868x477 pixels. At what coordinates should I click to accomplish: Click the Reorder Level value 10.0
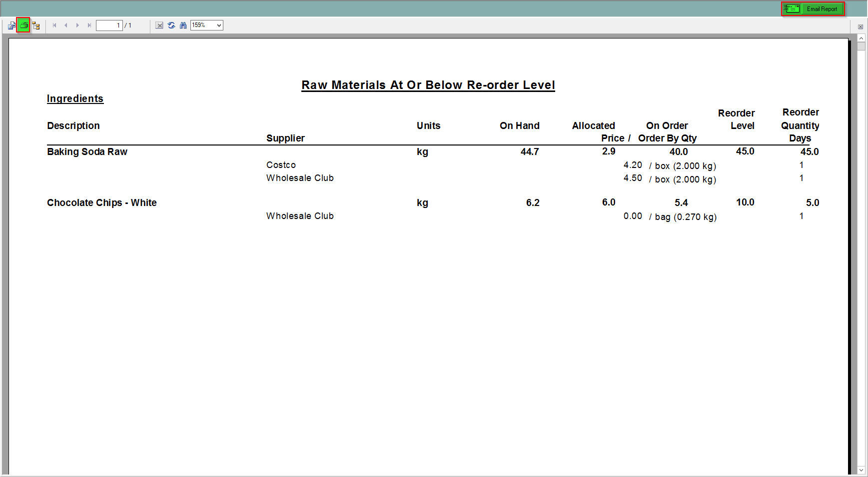point(745,202)
